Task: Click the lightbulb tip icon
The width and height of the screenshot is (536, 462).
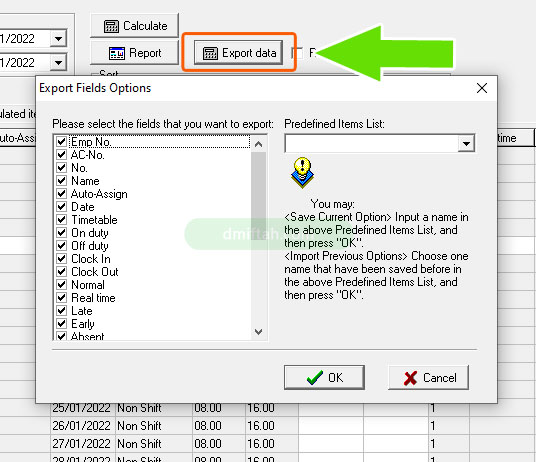Action: pos(303,172)
